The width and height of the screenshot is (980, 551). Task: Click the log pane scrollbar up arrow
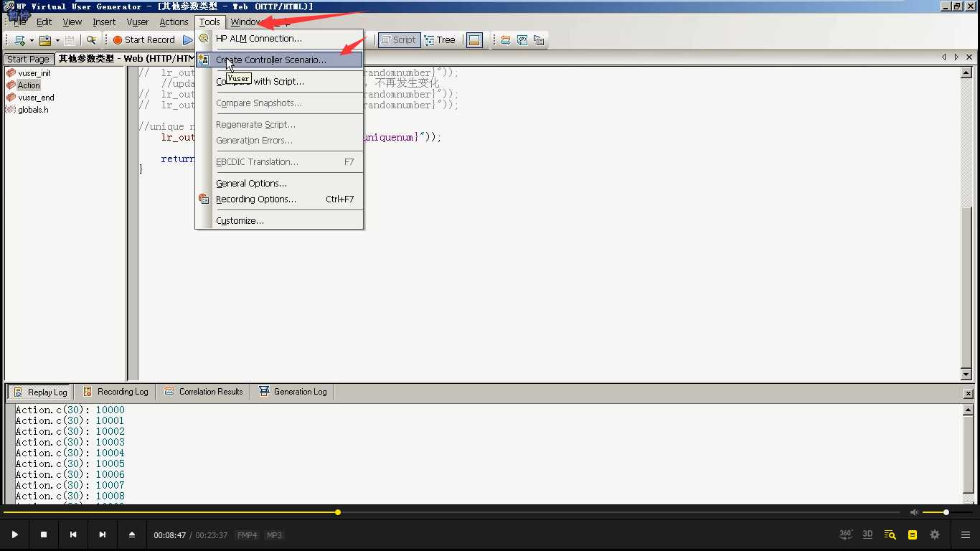coord(968,409)
